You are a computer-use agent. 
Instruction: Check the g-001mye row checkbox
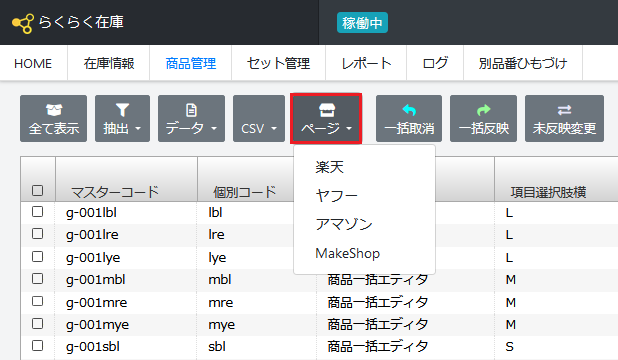click(x=37, y=324)
